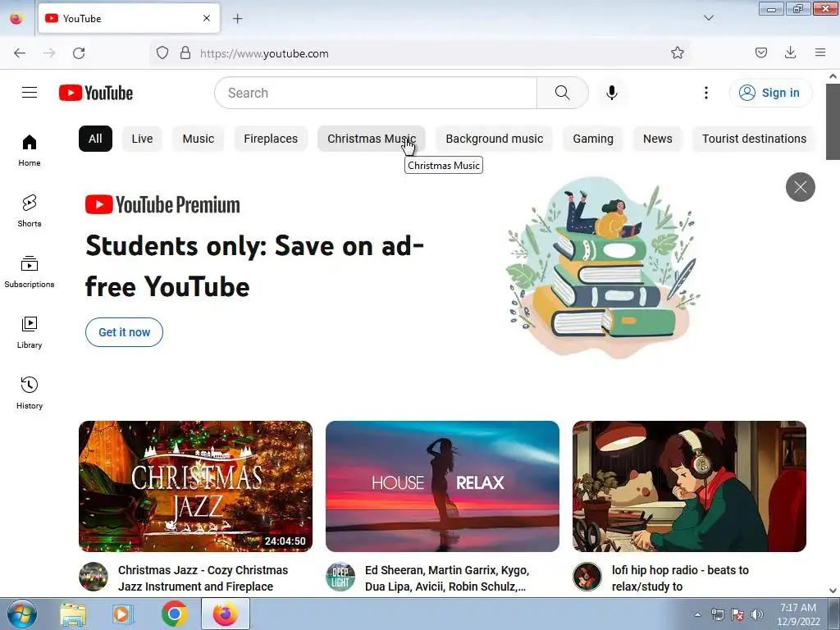
Task: Open Google Chrome from the taskbar
Action: 174,614
